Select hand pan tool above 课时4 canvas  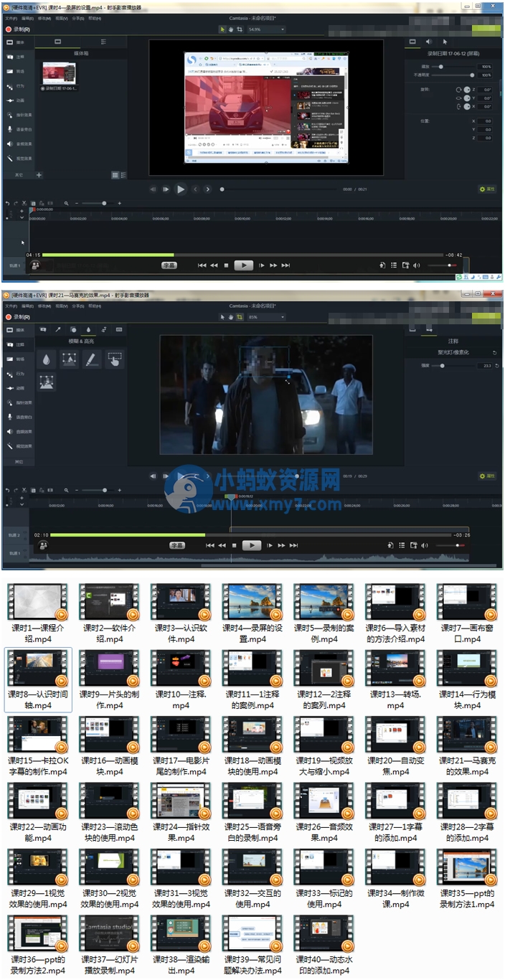point(230,29)
